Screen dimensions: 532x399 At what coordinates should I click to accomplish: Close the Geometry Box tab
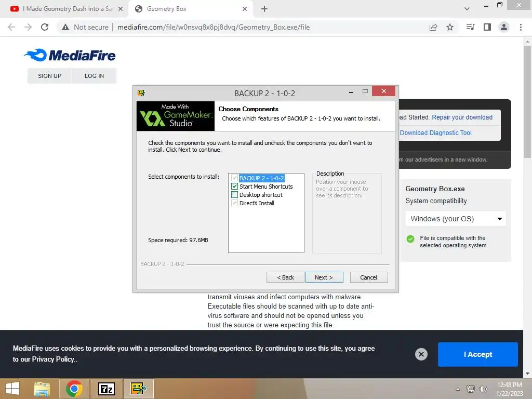(x=245, y=9)
